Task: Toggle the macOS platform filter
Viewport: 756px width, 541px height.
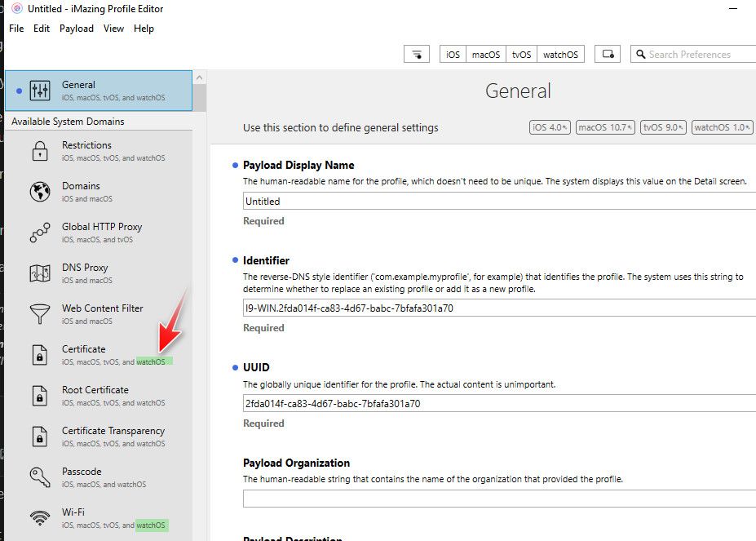Action: click(x=485, y=55)
